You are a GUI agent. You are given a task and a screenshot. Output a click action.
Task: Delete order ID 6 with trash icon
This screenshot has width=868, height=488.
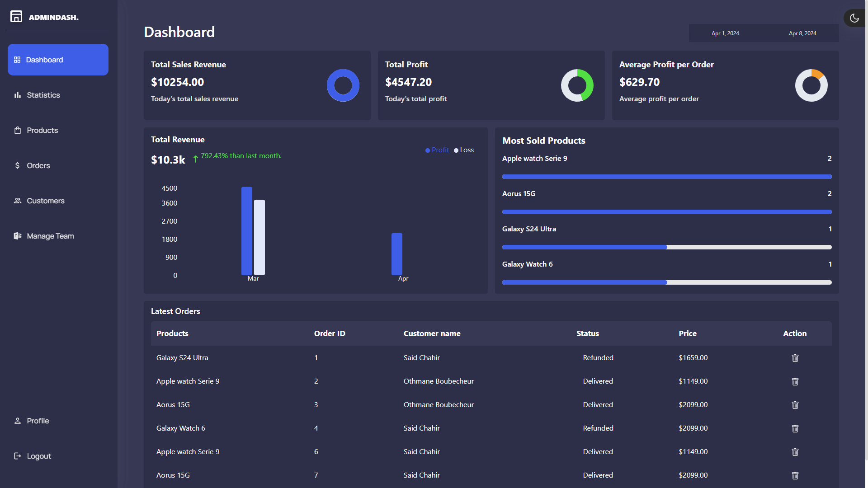(x=795, y=452)
